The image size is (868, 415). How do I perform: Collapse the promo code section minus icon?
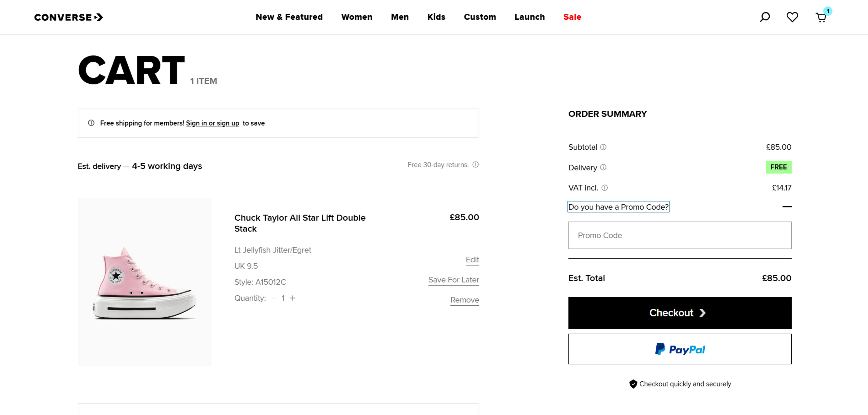click(x=787, y=207)
